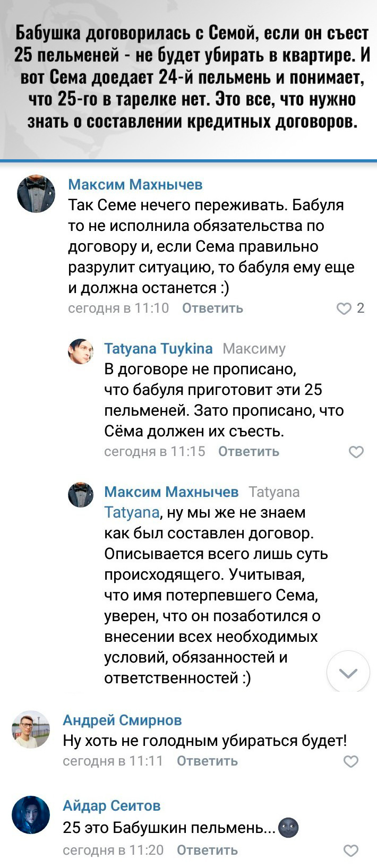Reply to Максим Махнычев's first comment

[212, 308]
